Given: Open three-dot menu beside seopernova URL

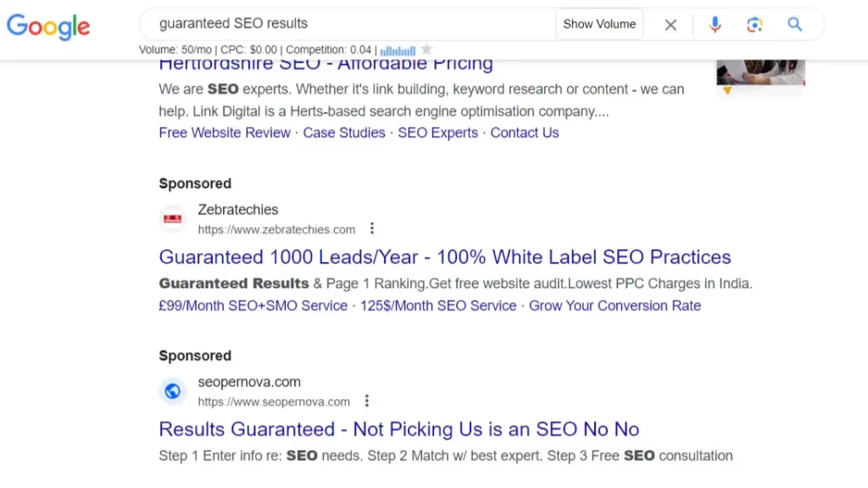Looking at the screenshot, I should point(366,401).
